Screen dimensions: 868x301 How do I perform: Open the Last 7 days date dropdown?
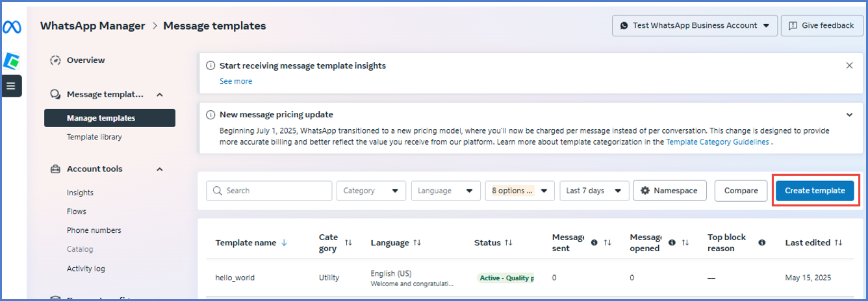(x=594, y=191)
